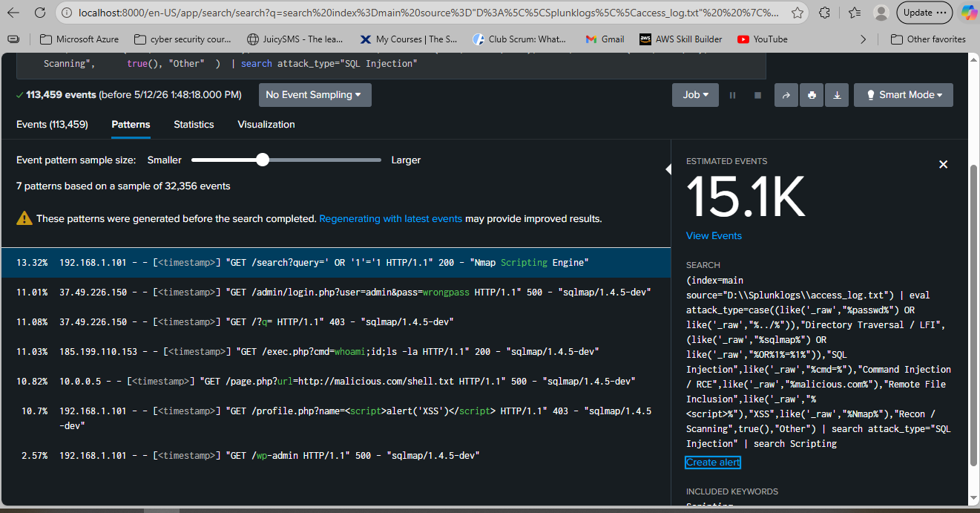The height and width of the screenshot is (513, 980).
Task: Open the AWS Skill Builder bookmark
Action: (680, 39)
